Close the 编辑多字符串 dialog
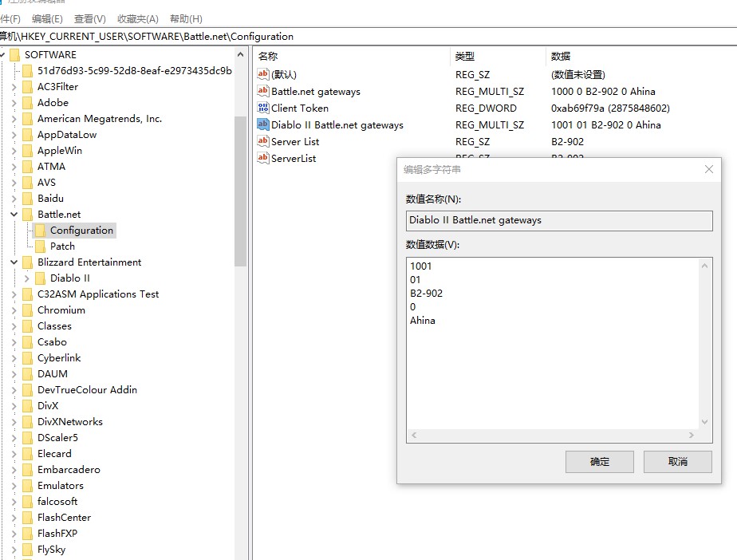 point(709,169)
